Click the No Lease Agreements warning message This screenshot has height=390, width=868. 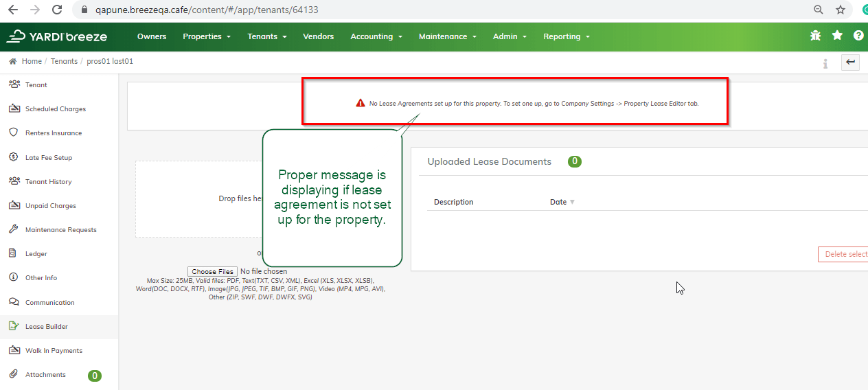click(534, 104)
